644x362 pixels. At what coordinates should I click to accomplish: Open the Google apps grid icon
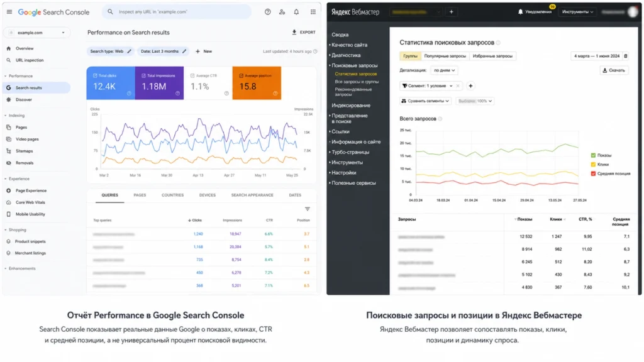pyautogui.click(x=313, y=12)
